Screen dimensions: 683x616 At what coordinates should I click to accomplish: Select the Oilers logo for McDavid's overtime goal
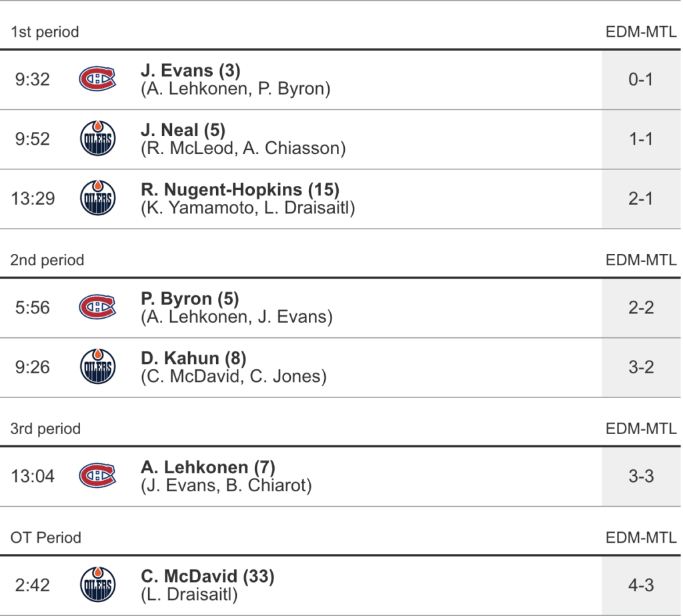[97, 585]
